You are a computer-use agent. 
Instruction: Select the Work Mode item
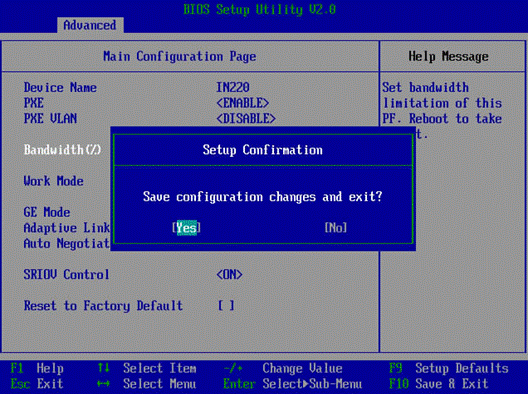point(54,181)
